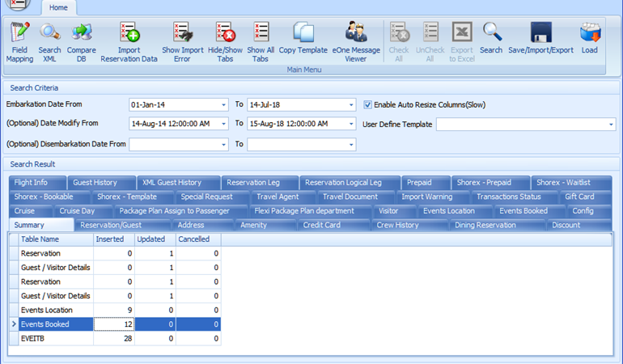This screenshot has height=364, width=623.
Task: Click the Cancelled column header
Action: (x=198, y=239)
